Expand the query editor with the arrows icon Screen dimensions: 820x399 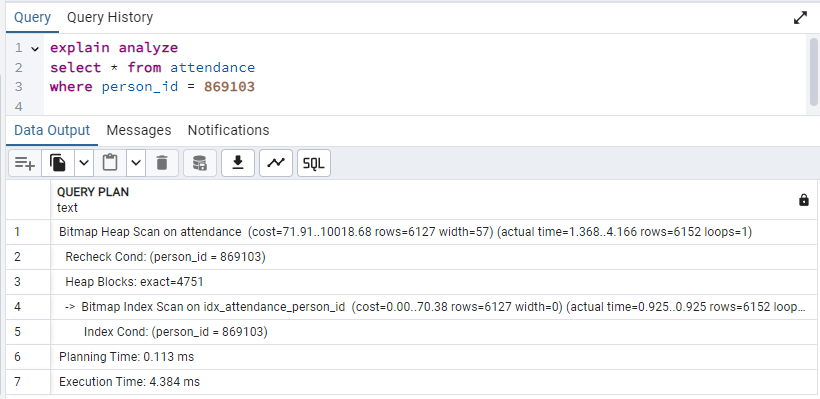pos(800,18)
